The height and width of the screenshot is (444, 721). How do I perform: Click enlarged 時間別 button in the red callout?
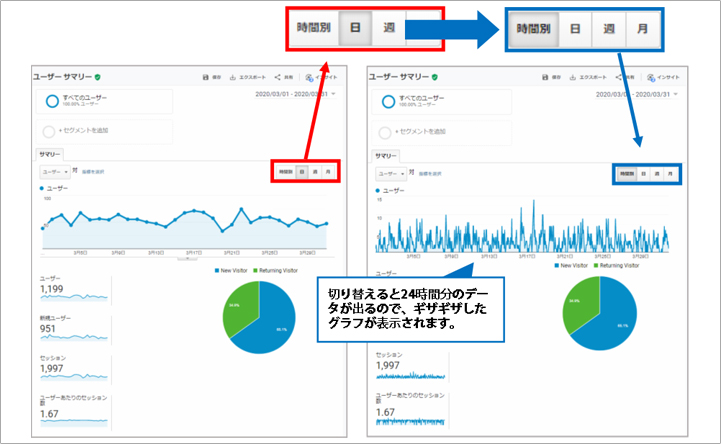tap(314, 28)
